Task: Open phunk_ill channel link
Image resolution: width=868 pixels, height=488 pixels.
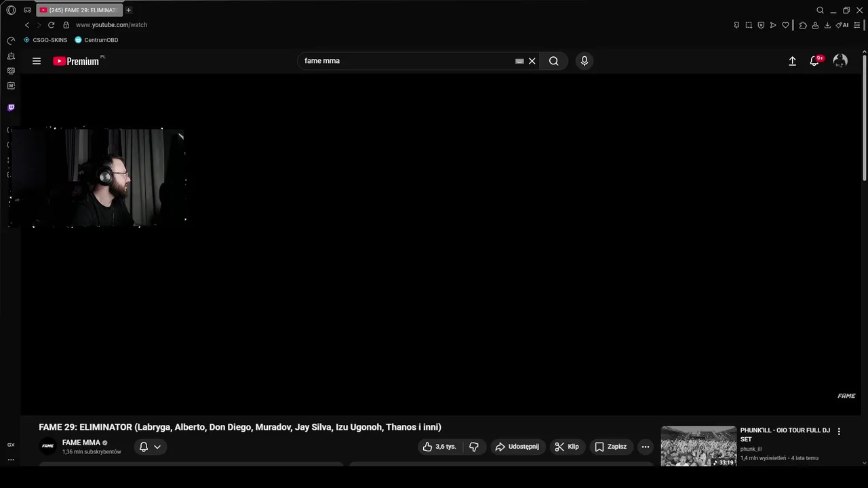Action: coord(751,449)
